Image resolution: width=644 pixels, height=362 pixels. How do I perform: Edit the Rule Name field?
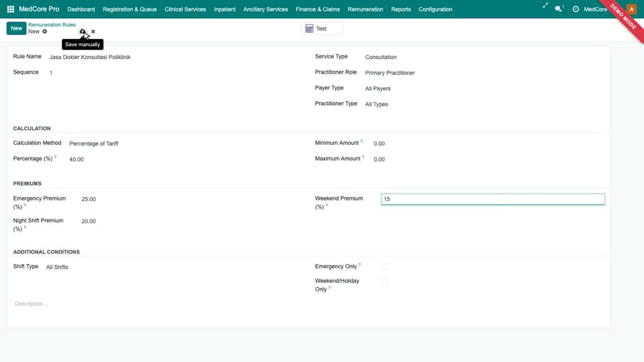pos(176,57)
